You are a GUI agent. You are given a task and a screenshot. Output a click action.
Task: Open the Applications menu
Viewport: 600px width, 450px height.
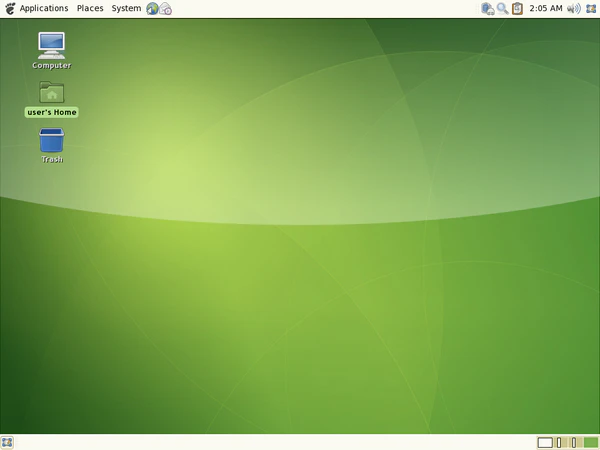coord(43,8)
